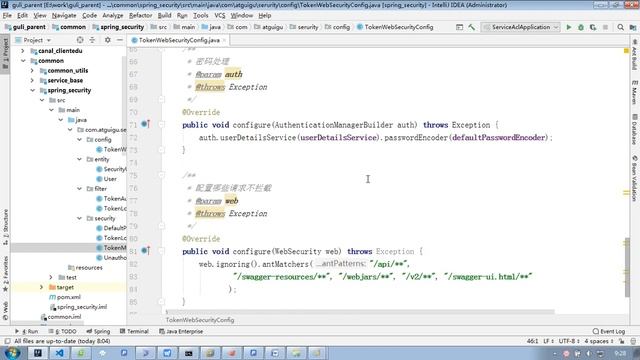
Task: Open Event Log
Action: 609,331
